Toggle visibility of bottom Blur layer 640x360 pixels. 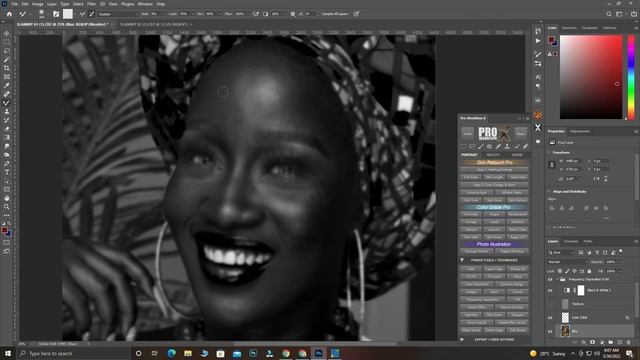coord(550,331)
